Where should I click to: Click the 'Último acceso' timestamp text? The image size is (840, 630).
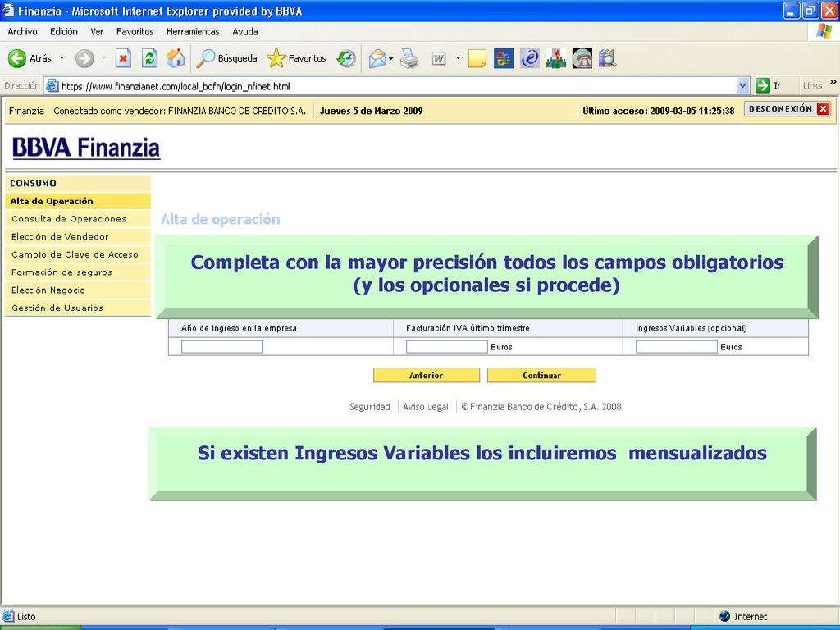point(659,111)
